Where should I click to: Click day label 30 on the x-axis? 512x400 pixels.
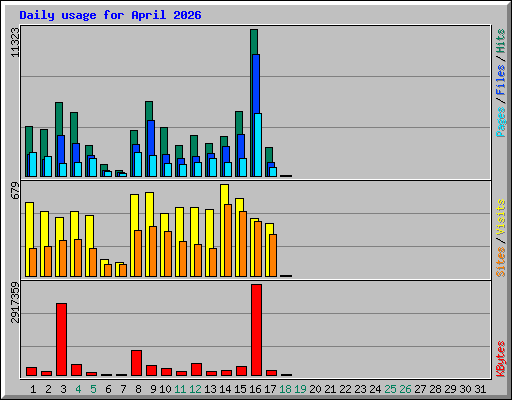tap(465, 389)
